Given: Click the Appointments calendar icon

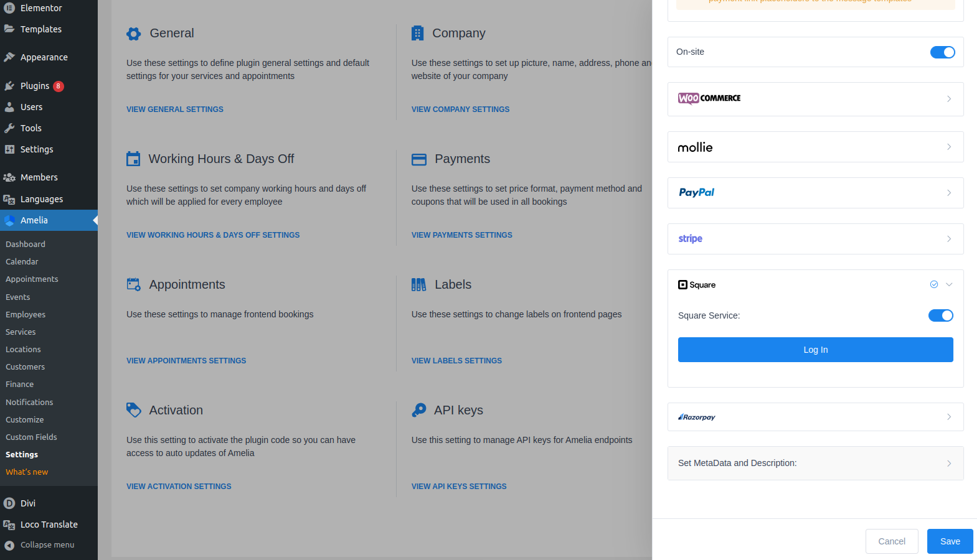Looking at the screenshot, I should 134,284.
